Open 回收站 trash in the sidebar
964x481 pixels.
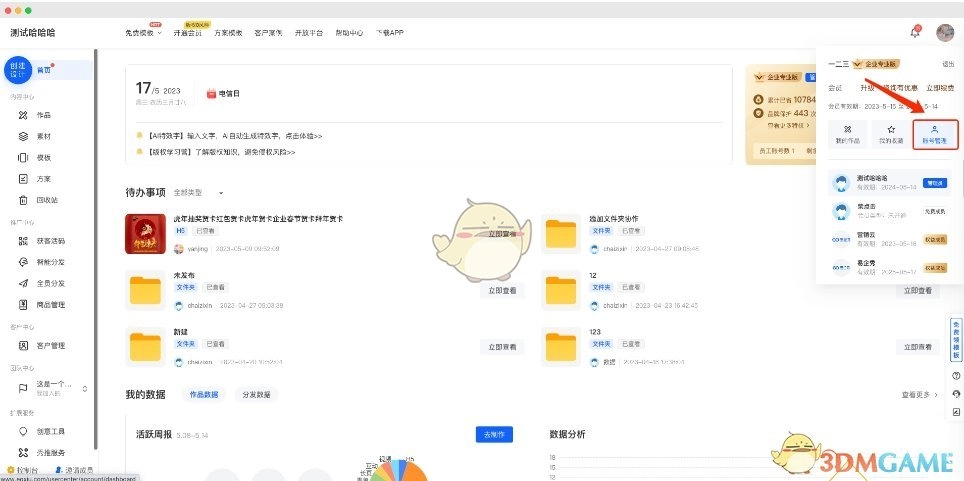click(x=45, y=199)
